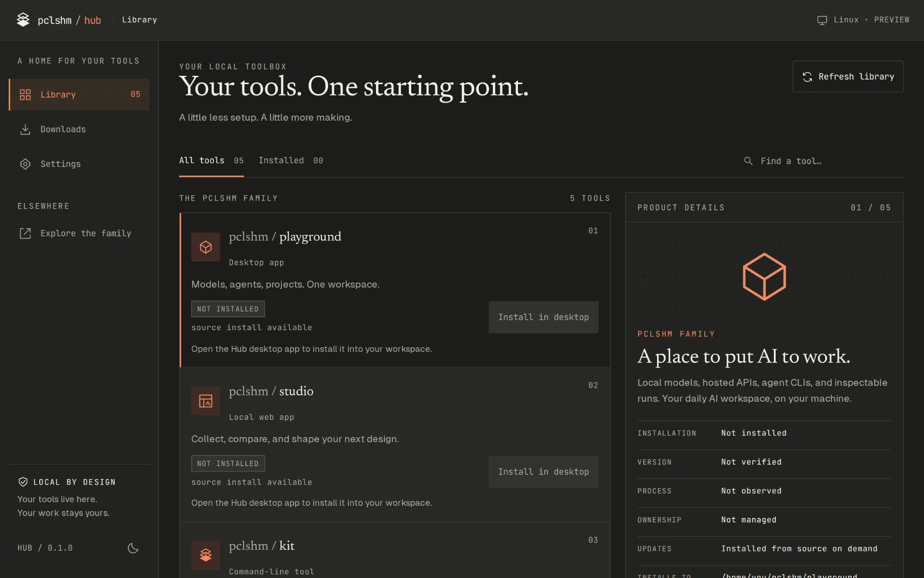Click the HUB / 0.1.0 version label
924x578 pixels.
45,548
